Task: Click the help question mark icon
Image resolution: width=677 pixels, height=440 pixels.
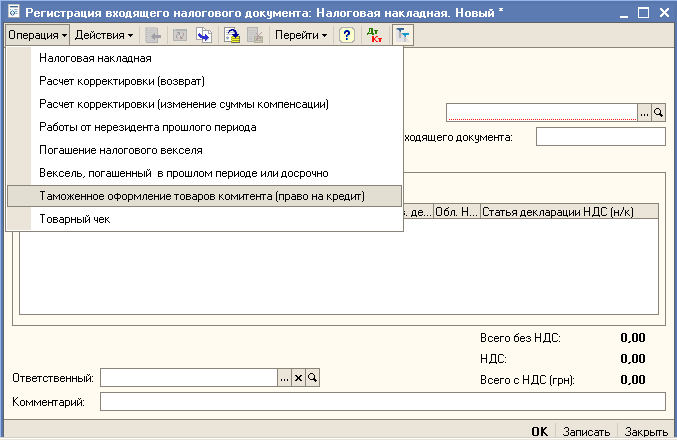Action: coord(347,35)
